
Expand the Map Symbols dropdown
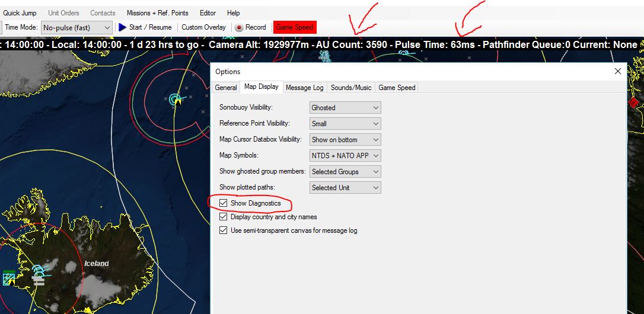point(345,156)
